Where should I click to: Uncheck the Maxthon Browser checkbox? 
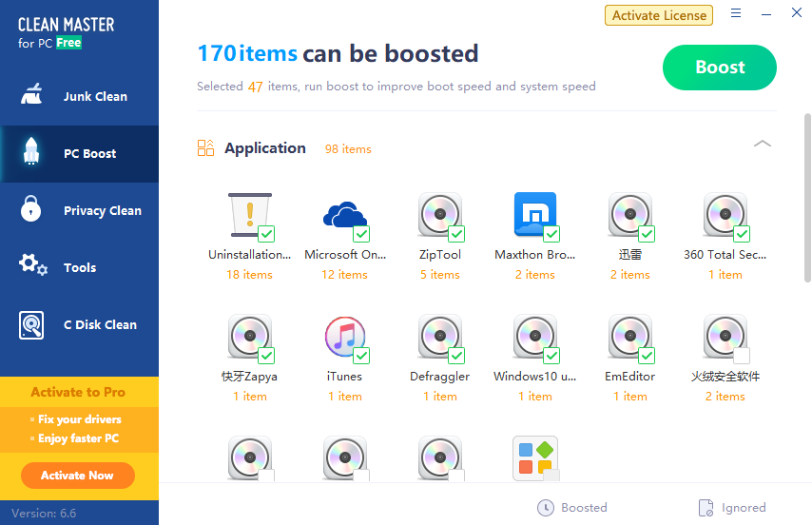click(551, 234)
